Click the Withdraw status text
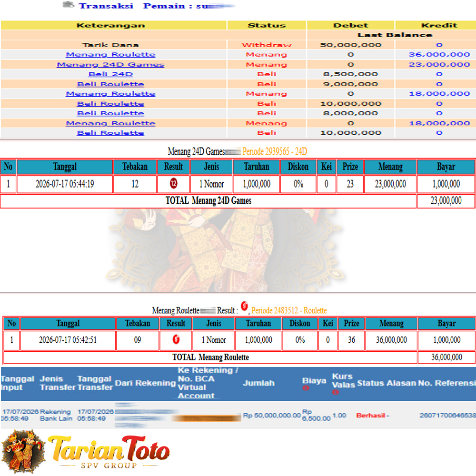Image resolution: width=476 pixels, height=476 pixels. (267, 45)
